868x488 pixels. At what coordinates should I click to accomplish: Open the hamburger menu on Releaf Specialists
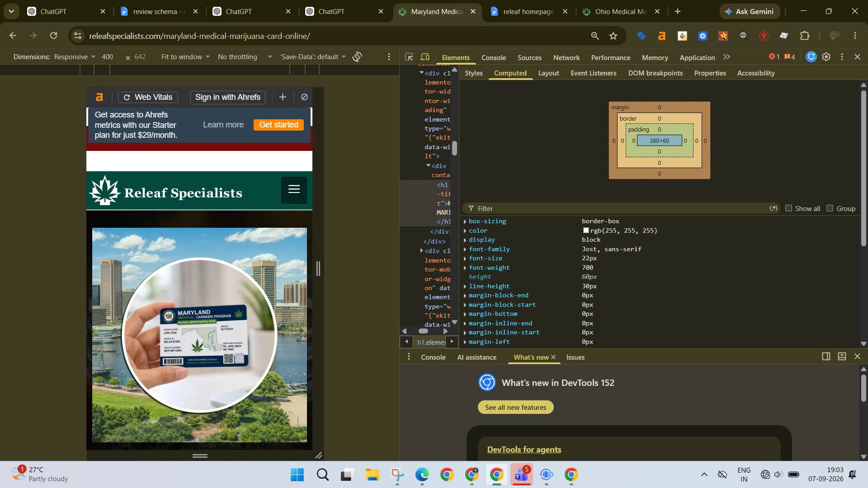(294, 190)
